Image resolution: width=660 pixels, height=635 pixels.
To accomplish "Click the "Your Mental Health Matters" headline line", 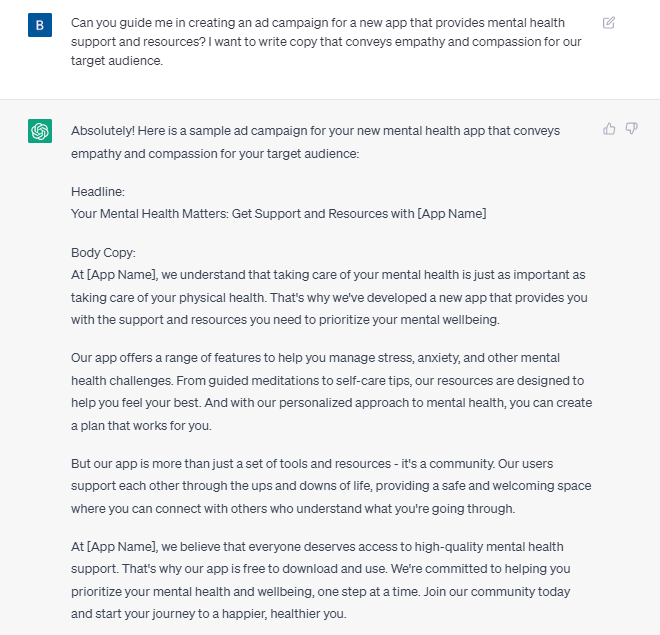I will pyautogui.click(x=279, y=214).
